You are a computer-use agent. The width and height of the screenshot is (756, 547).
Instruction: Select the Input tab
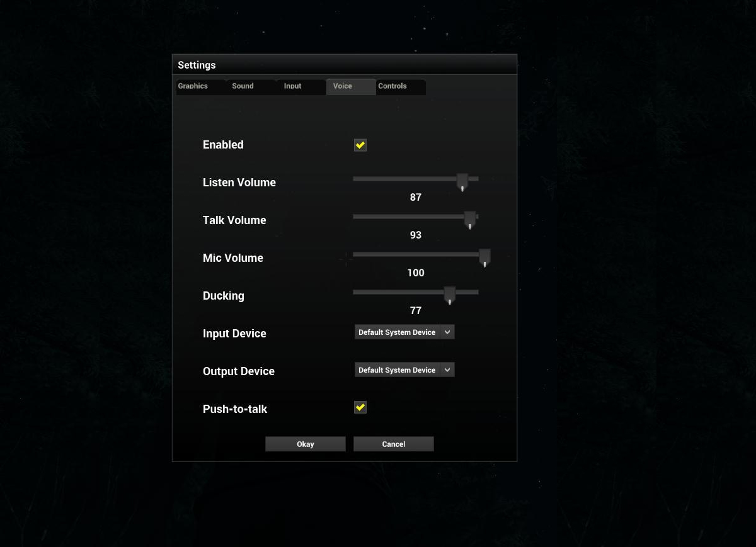[x=292, y=86]
